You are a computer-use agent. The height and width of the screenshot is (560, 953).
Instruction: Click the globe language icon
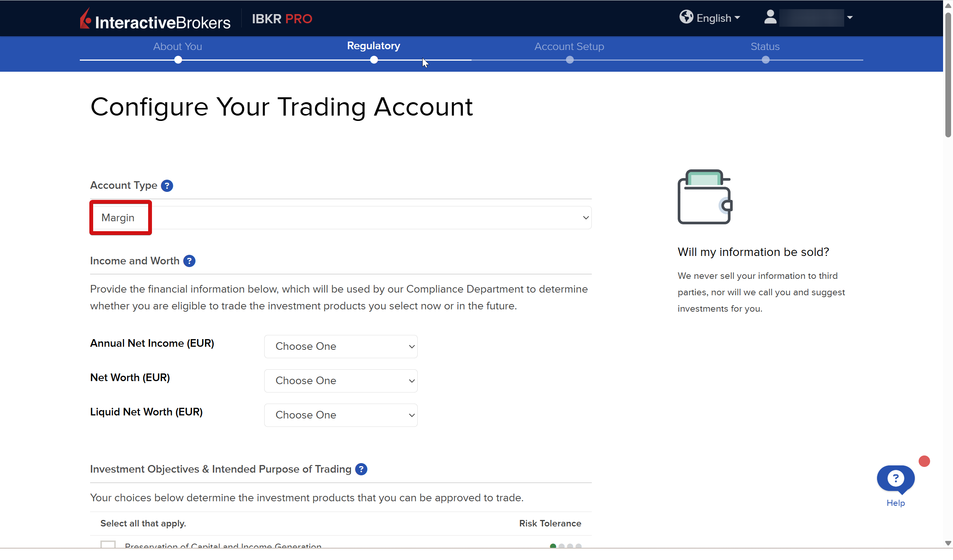click(686, 17)
